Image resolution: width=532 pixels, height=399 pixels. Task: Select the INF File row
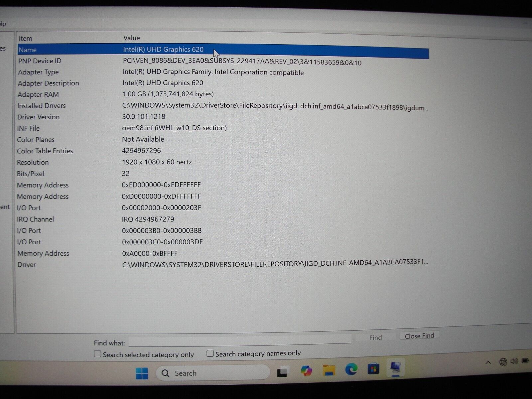pos(223,128)
